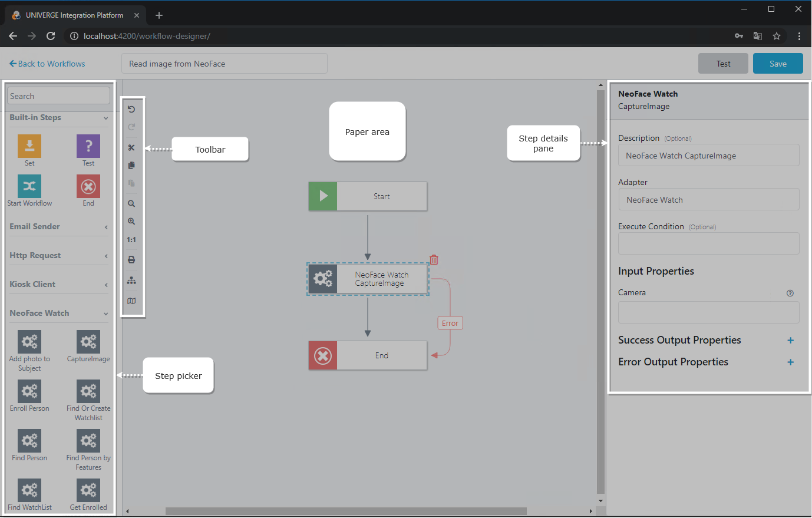Click the Undo icon in the toolbar
Image resolution: width=812 pixels, height=518 pixels.
click(131, 109)
